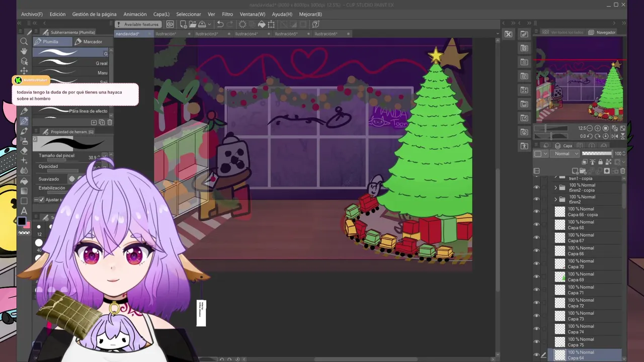Click the Transform scale toolbar icon
The image size is (644, 362).
tap(271, 24)
